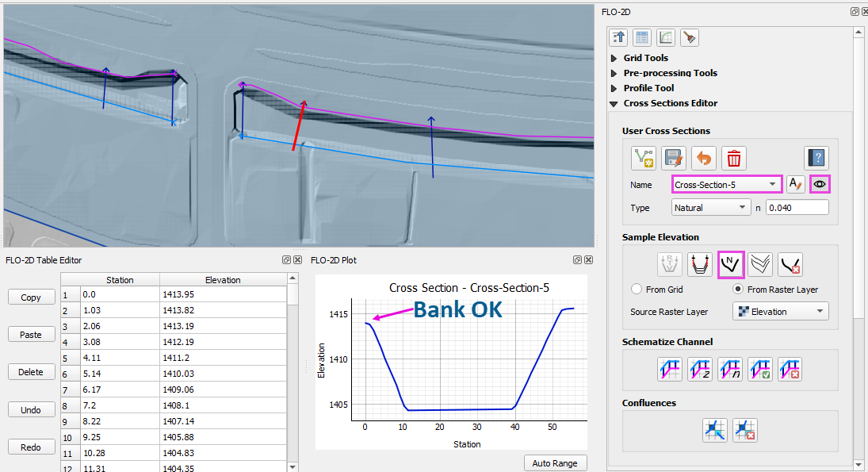
Task: Click the sample channel bank elevation icon
Action: (699, 263)
